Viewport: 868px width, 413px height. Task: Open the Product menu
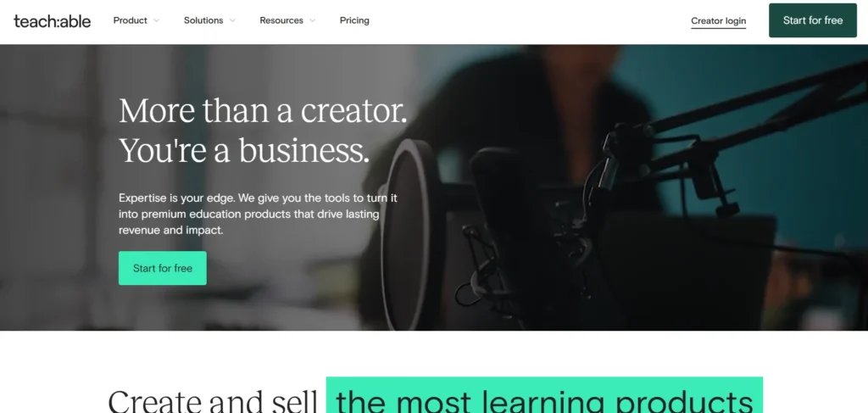130,20
